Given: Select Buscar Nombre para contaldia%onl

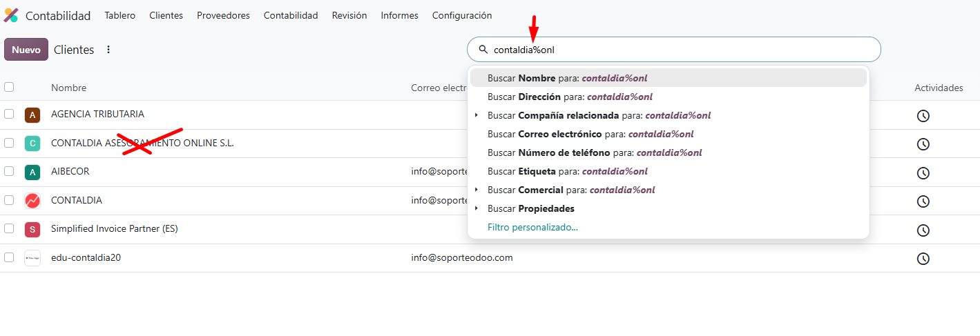Looking at the screenshot, I should pyautogui.click(x=668, y=78).
